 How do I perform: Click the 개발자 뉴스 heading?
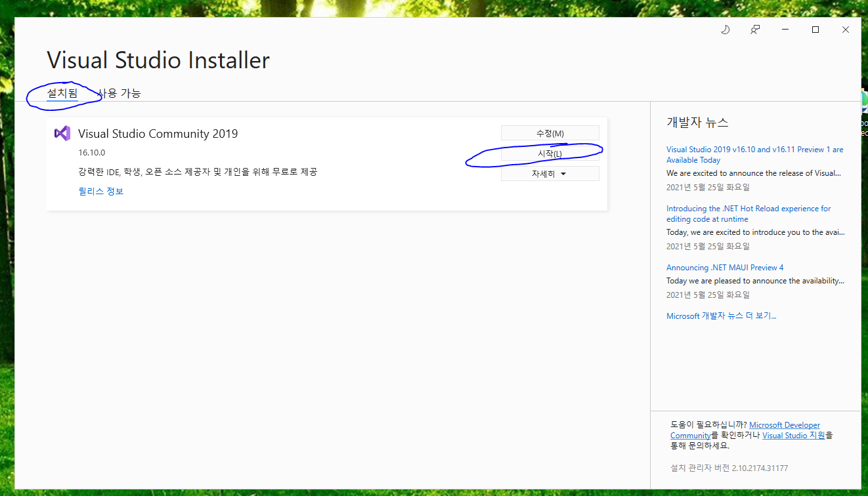point(697,123)
